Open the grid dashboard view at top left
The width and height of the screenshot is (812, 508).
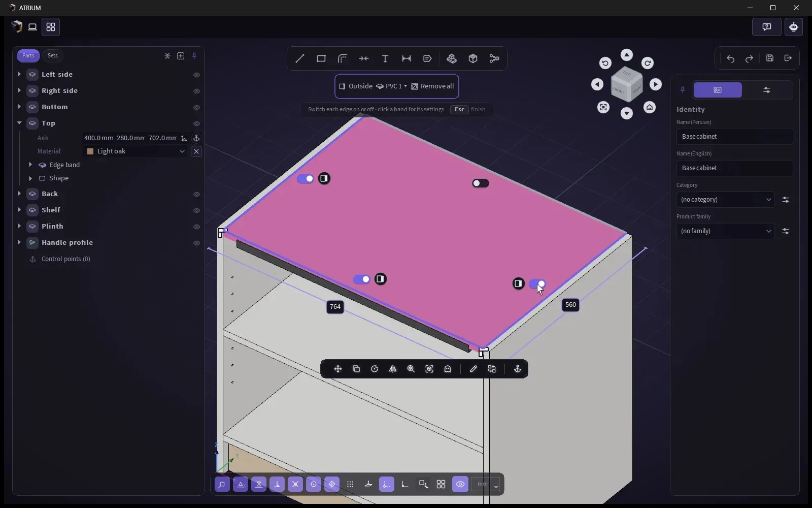[51, 27]
